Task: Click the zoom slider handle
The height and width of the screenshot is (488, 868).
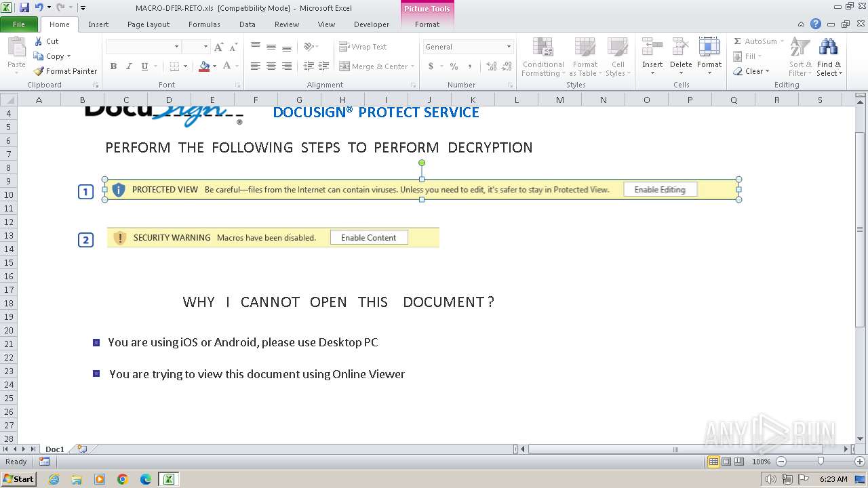Action: click(x=821, y=462)
